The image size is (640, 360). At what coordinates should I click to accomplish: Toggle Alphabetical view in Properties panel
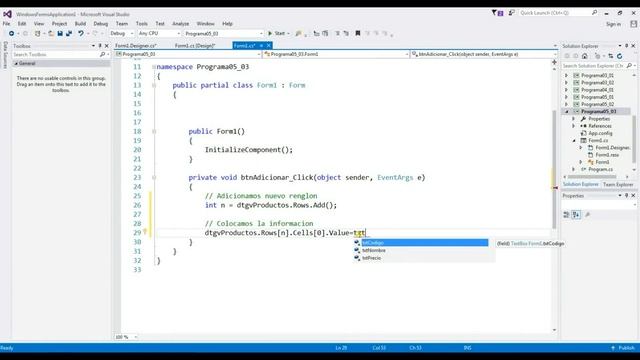576,215
